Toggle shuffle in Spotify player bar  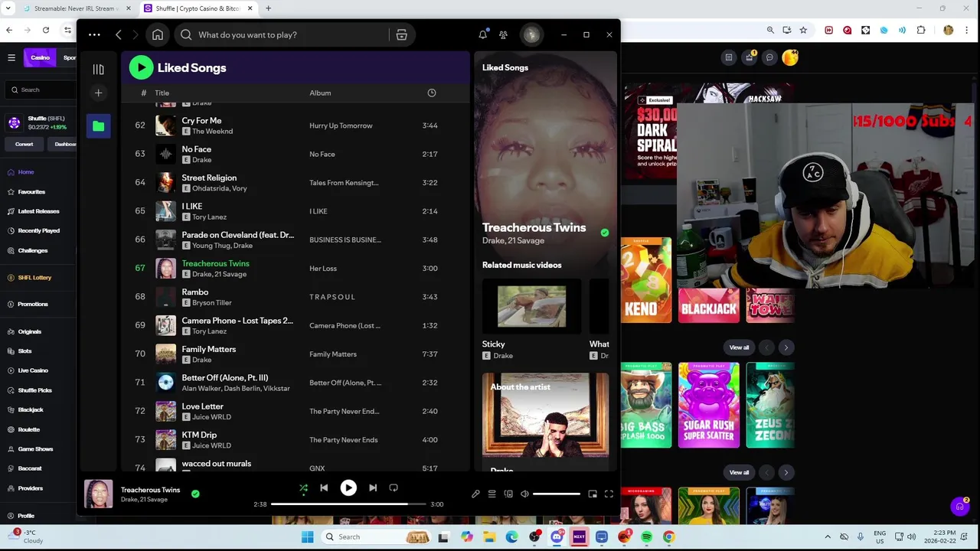click(x=303, y=487)
